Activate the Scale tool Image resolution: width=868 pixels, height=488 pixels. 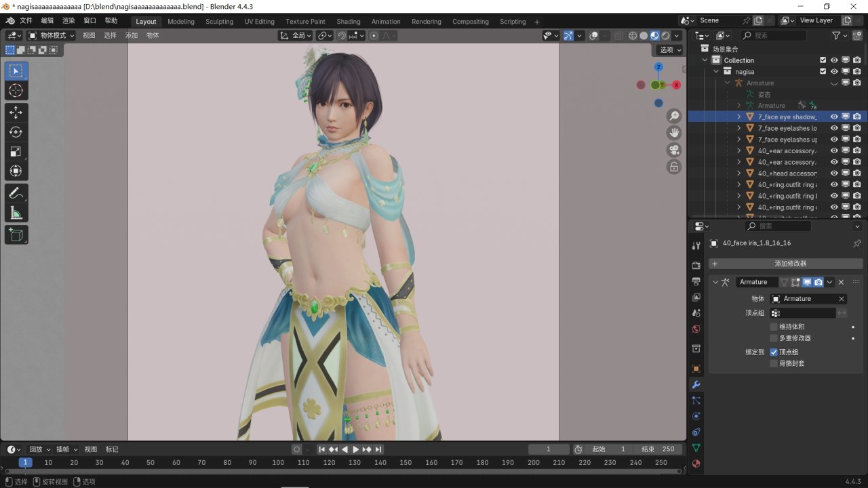pos(16,152)
